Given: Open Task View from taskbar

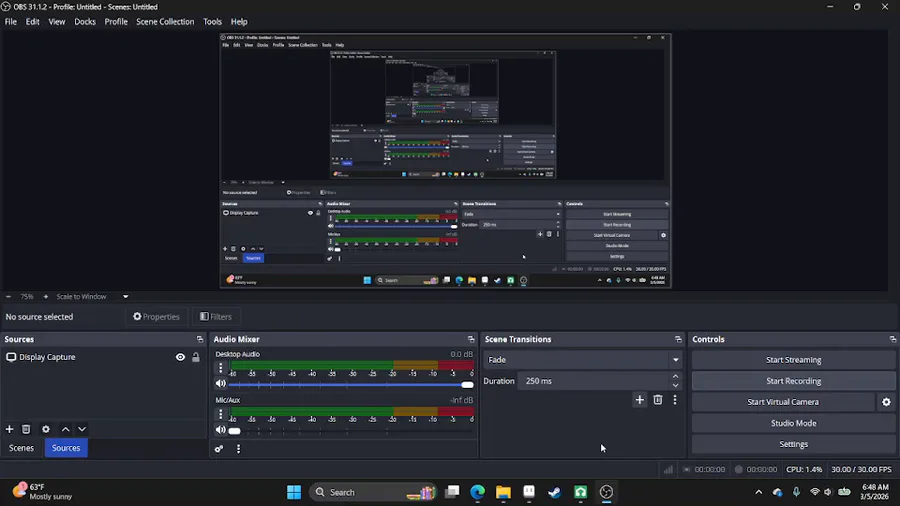Looking at the screenshot, I should point(452,492).
